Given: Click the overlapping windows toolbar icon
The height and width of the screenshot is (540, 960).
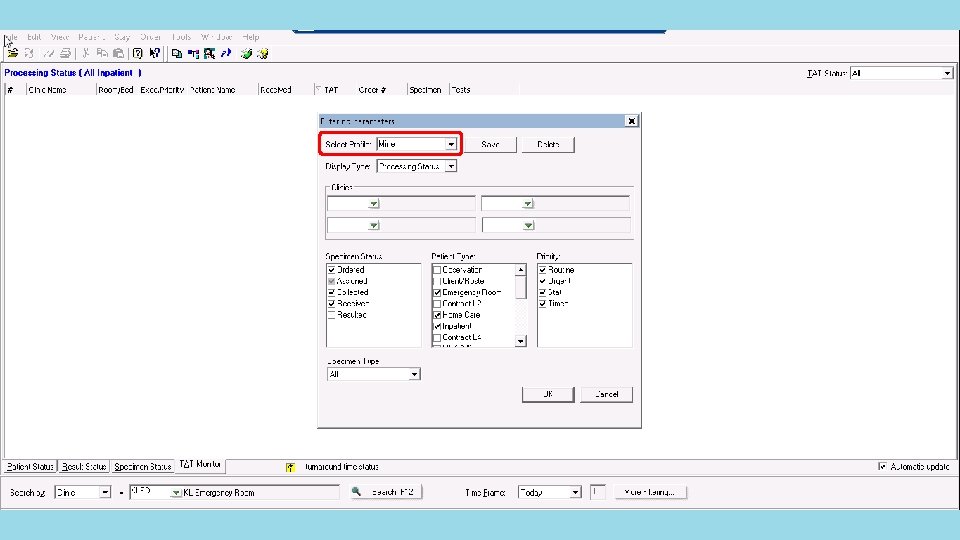Looking at the screenshot, I should pyautogui.click(x=177, y=53).
